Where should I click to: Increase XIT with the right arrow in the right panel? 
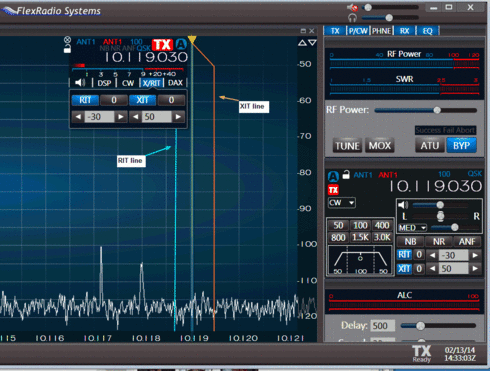pos(475,268)
